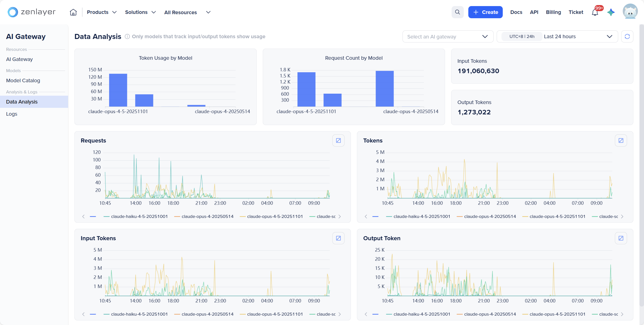
Task: Open the Tokens chart expand icon
Action: [621, 140]
